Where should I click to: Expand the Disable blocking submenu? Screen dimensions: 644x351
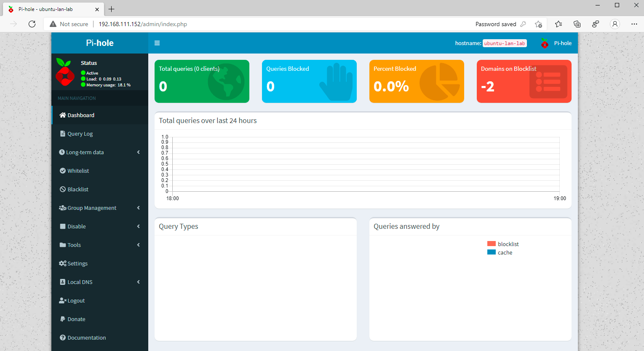pos(100,226)
